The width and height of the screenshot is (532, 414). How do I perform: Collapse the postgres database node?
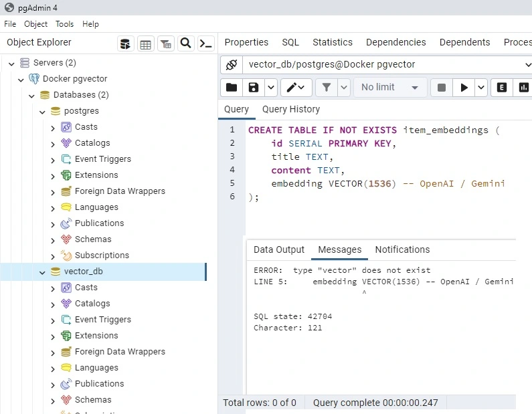tap(42, 112)
